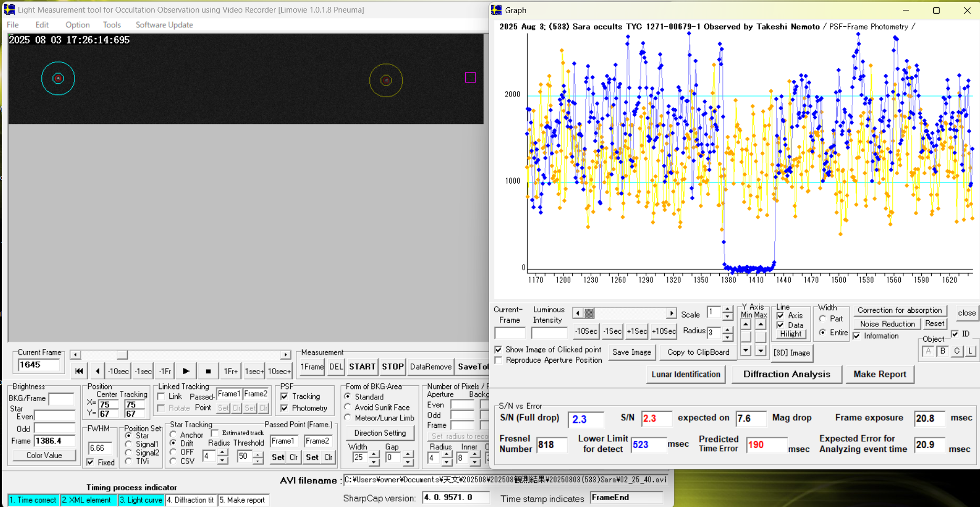980x507 pixels.
Task: Select object B in Graph window
Action: [x=942, y=351]
